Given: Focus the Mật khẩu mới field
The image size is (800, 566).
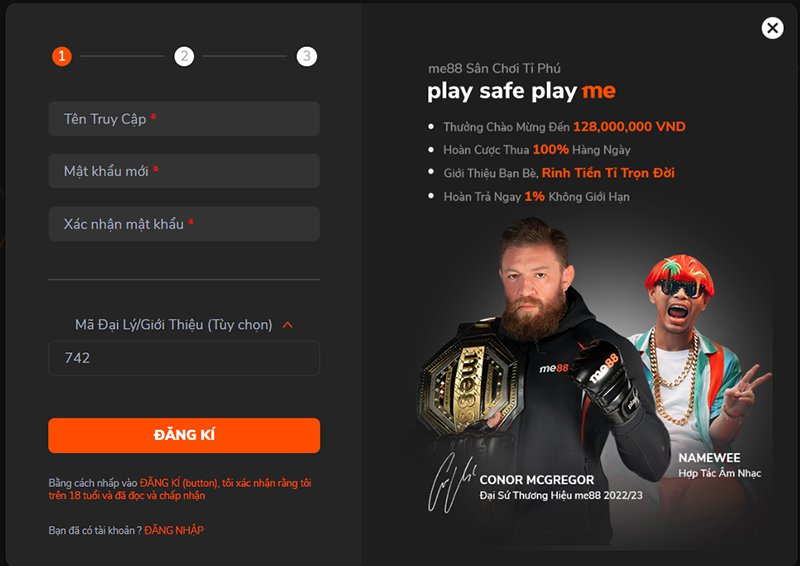Looking at the screenshot, I should click(x=184, y=171).
